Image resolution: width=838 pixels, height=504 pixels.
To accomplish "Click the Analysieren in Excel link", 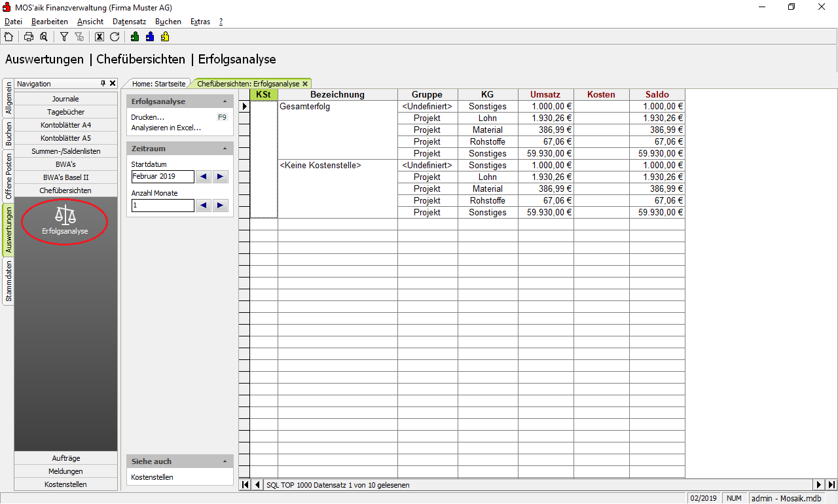I will pos(166,128).
